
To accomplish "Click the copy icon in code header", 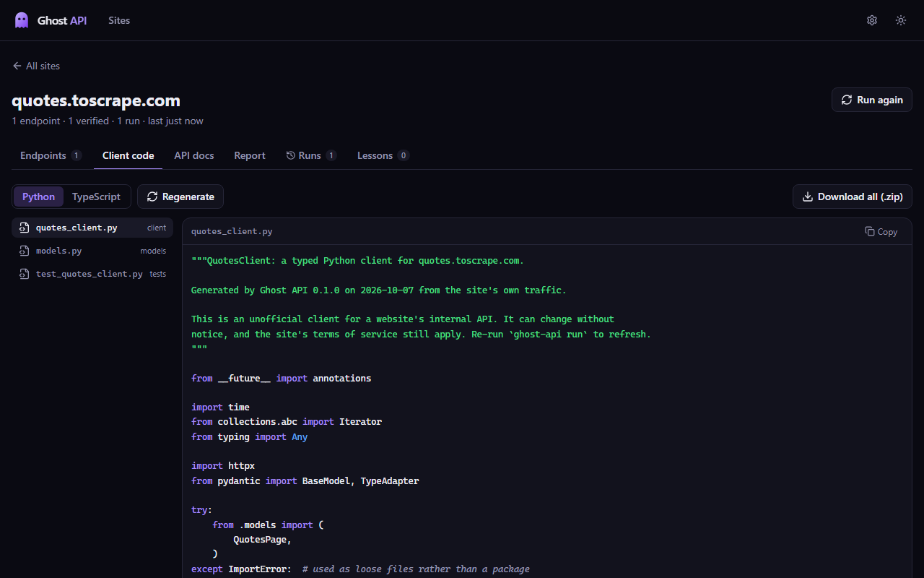I will pyautogui.click(x=870, y=231).
